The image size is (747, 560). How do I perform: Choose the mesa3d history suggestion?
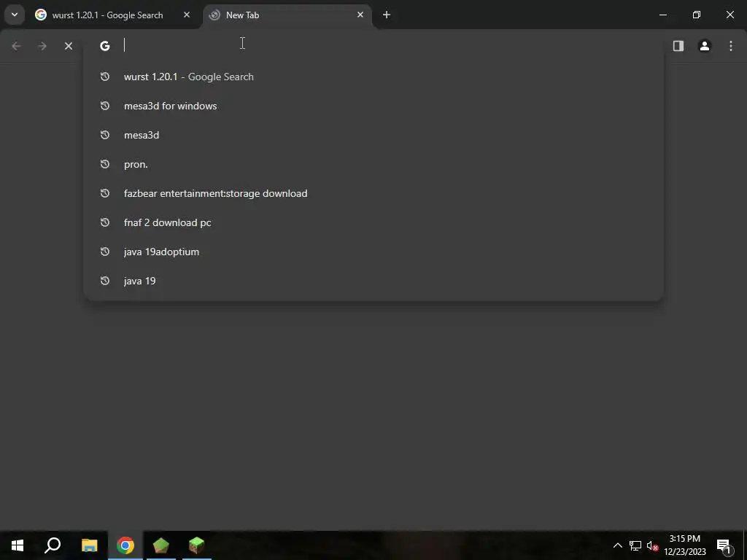click(373, 135)
